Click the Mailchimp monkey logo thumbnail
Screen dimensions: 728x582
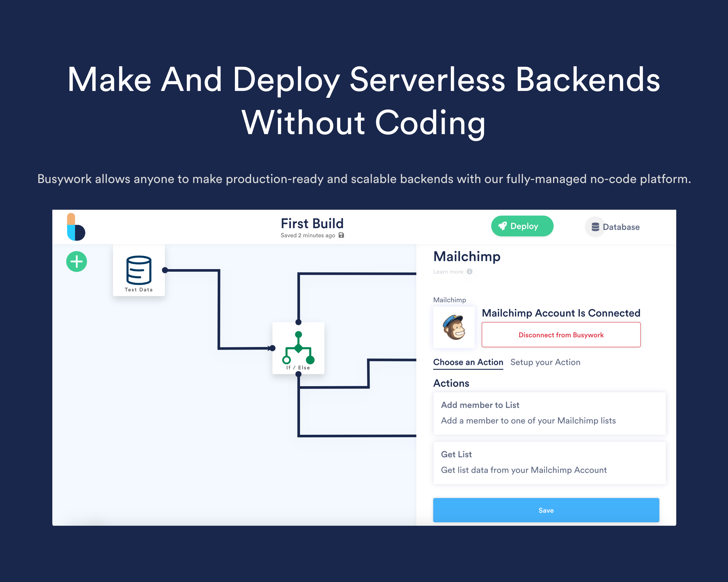coord(454,327)
